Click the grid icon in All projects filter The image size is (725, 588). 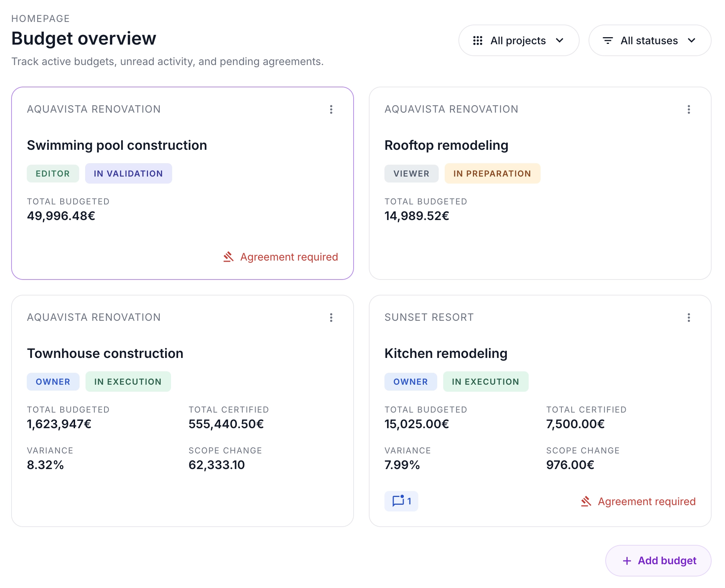click(x=478, y=41)
